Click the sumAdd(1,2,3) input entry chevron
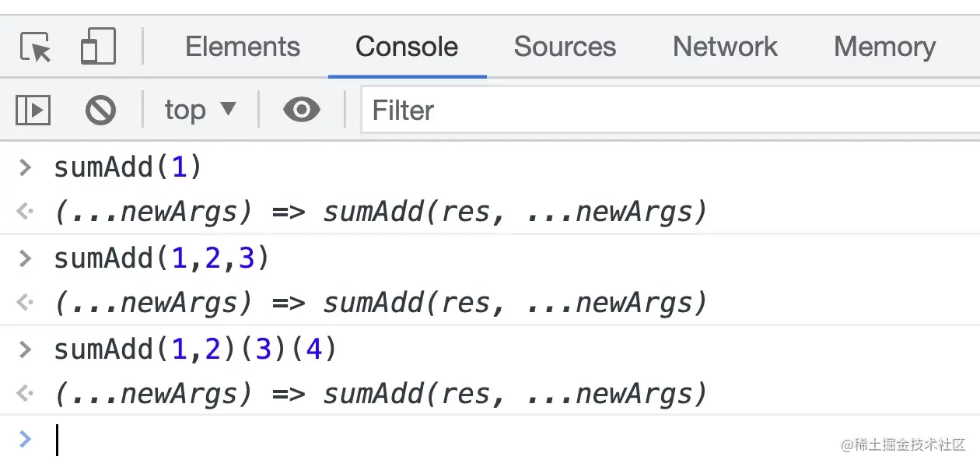 tap(26, 258)
